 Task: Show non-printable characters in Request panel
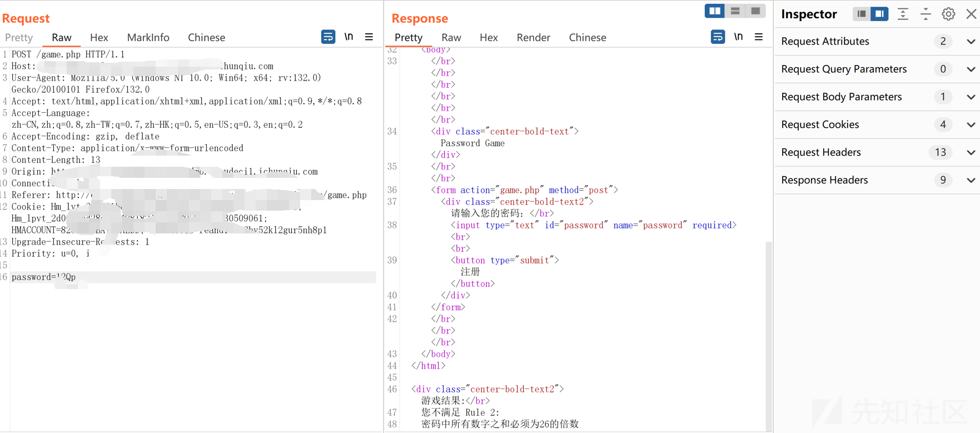(x=349, y=37)
